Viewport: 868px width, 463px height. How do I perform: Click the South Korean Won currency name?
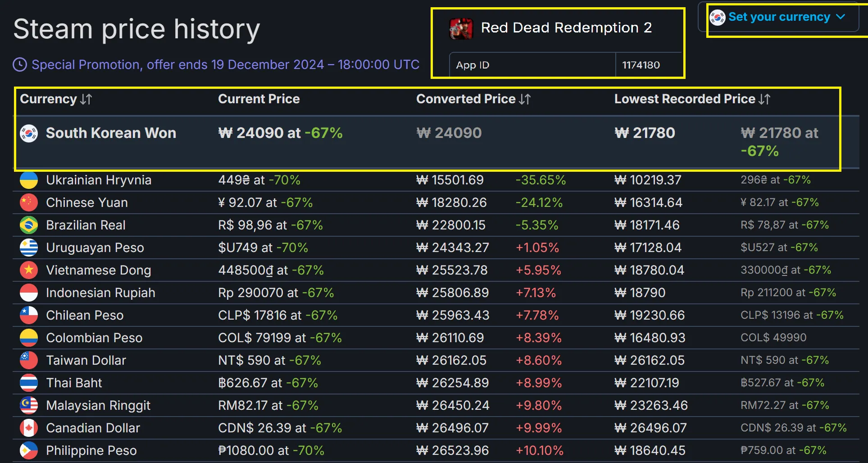[x=111, y=133]
